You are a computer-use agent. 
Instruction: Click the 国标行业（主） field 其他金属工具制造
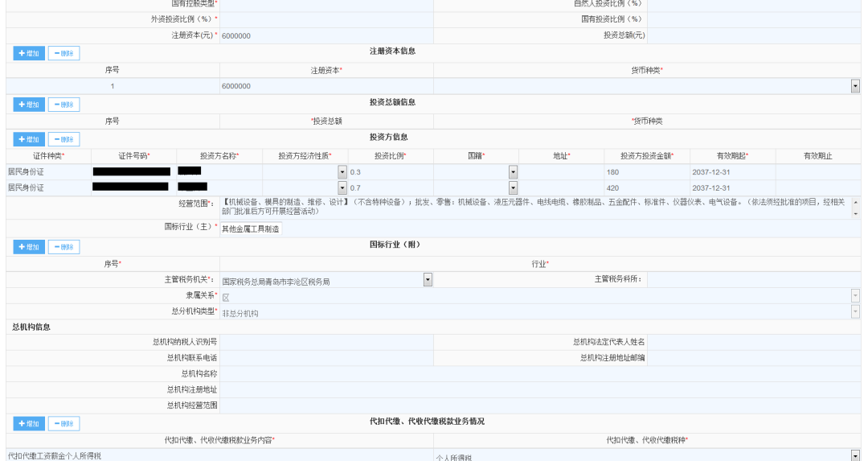(251, 228)
